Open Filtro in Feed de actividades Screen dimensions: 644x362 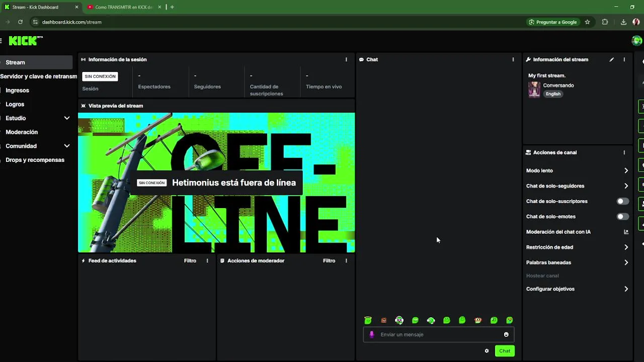tap(190, 260)
